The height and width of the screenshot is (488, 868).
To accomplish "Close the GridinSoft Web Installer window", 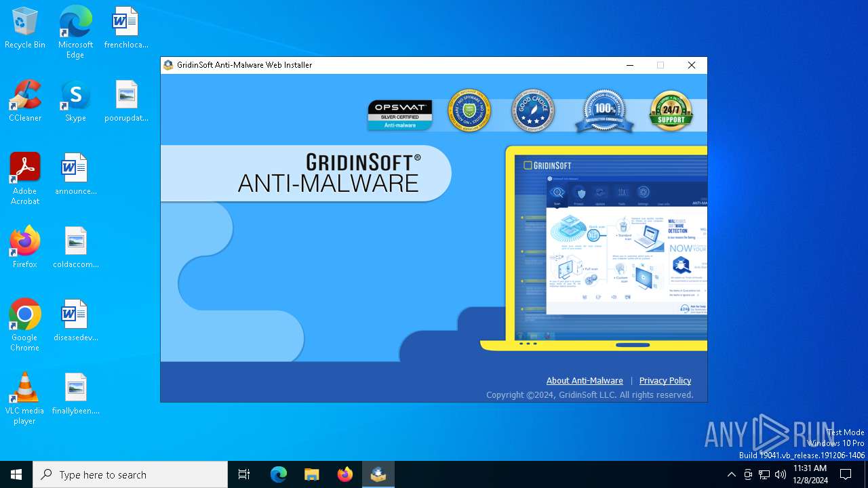I will [x=692, y=65].
